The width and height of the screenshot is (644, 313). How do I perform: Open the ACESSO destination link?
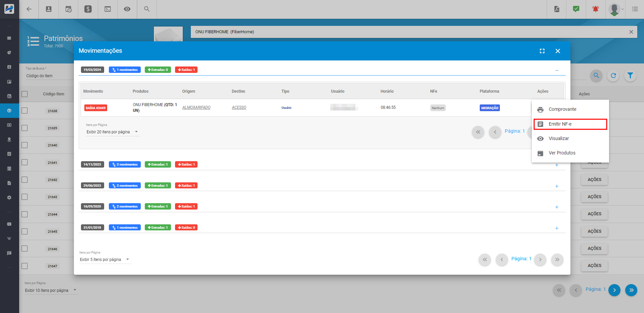click(x=239, y=107)
